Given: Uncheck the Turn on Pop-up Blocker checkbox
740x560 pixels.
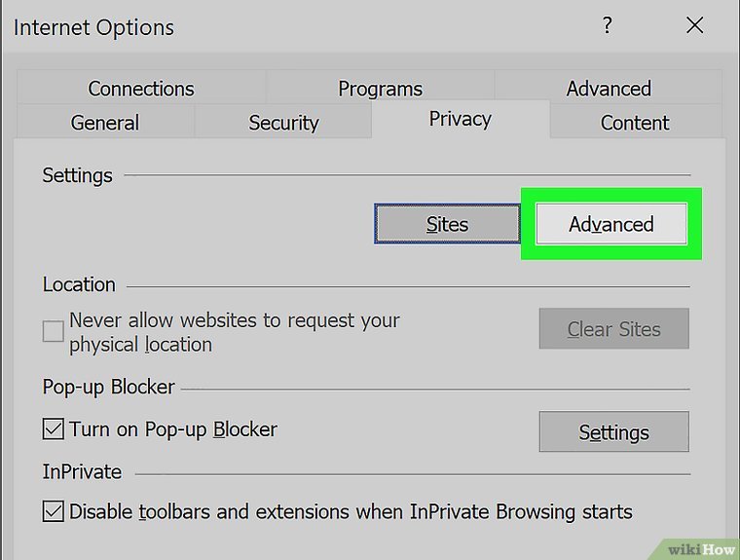Looking at the screenshot, I should click(x=54, y=429).
